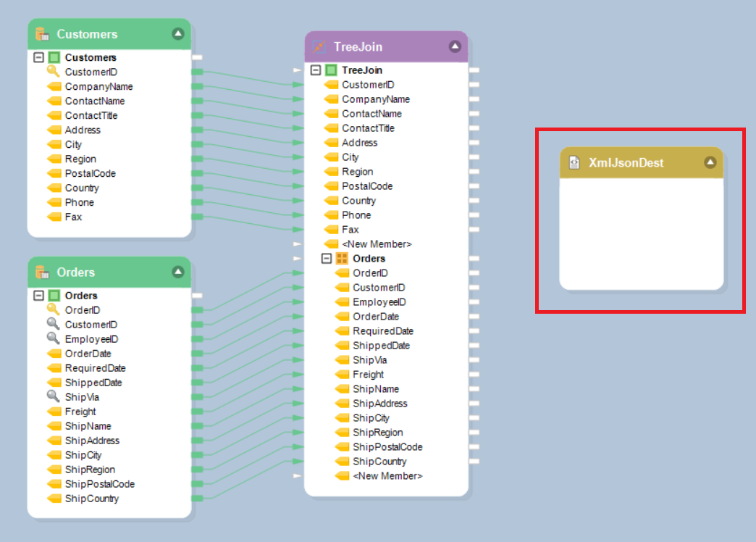This screenshot has width=756, height=542.
Task: Click New Member under TreeJoin Orders node
Action: point(387,476)
